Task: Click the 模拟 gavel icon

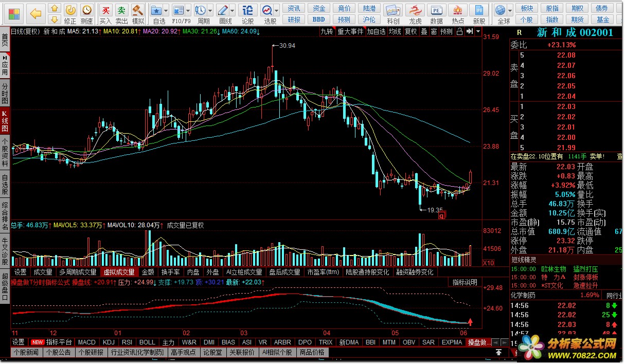Action: 138,14
